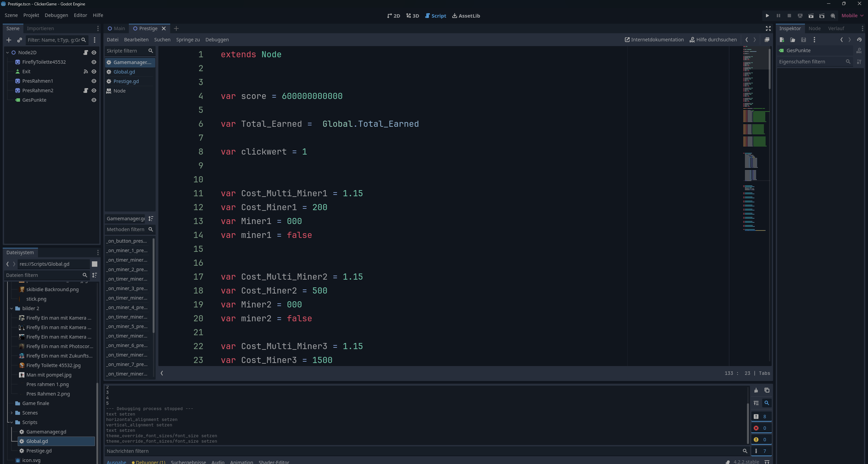Open the Mobile renderer dropdown
Screen dimensions: 868x464
[852, 16]
